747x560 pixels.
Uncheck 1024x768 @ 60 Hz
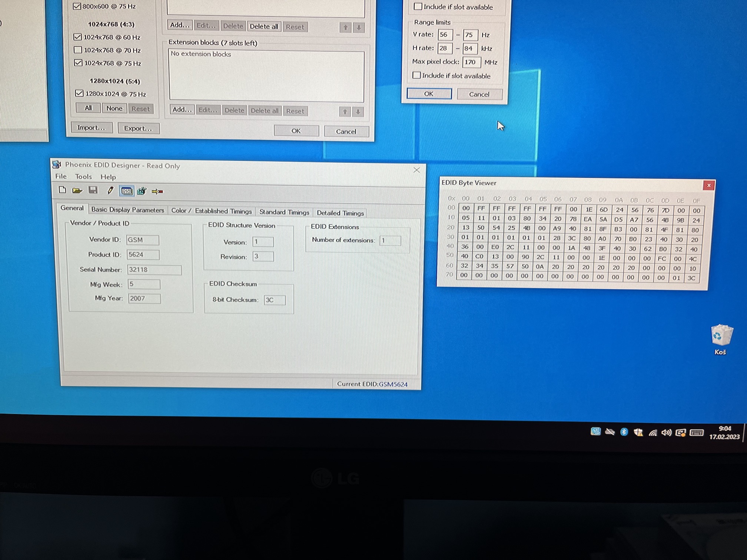click(77, 37)
